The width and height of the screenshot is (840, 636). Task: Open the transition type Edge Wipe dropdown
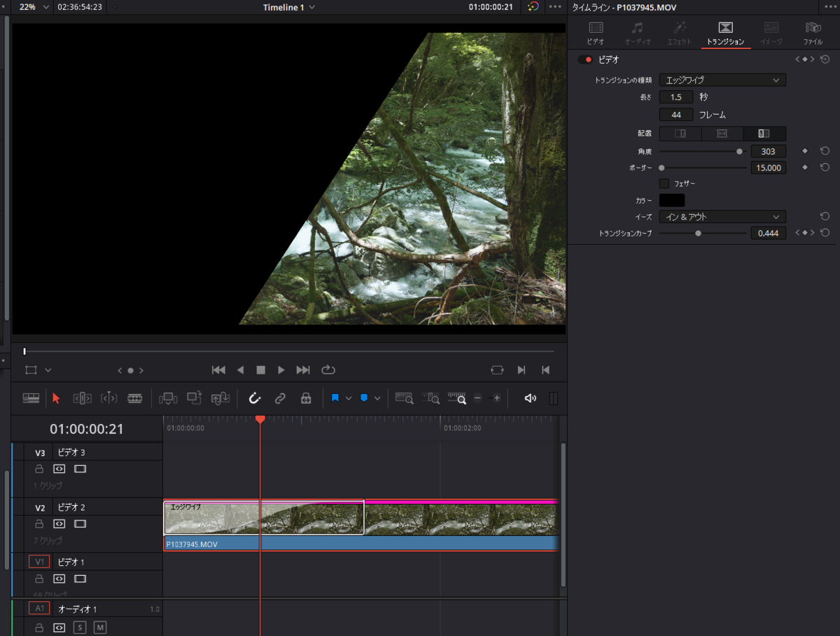pos(722,80)
